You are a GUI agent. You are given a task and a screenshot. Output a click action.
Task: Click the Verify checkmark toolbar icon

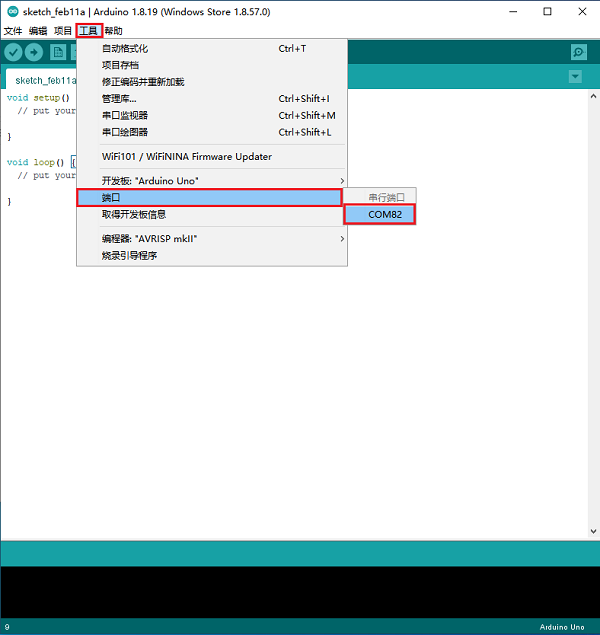(x=13, y=52)
